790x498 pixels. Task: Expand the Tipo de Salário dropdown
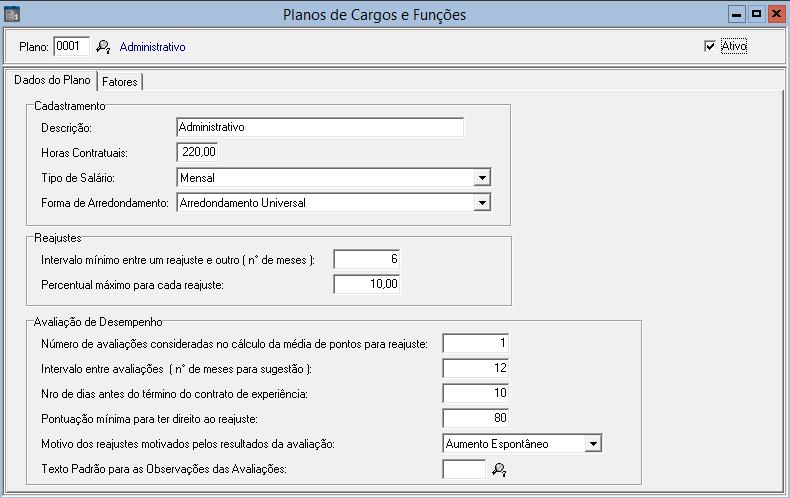(x=482, y=178)
